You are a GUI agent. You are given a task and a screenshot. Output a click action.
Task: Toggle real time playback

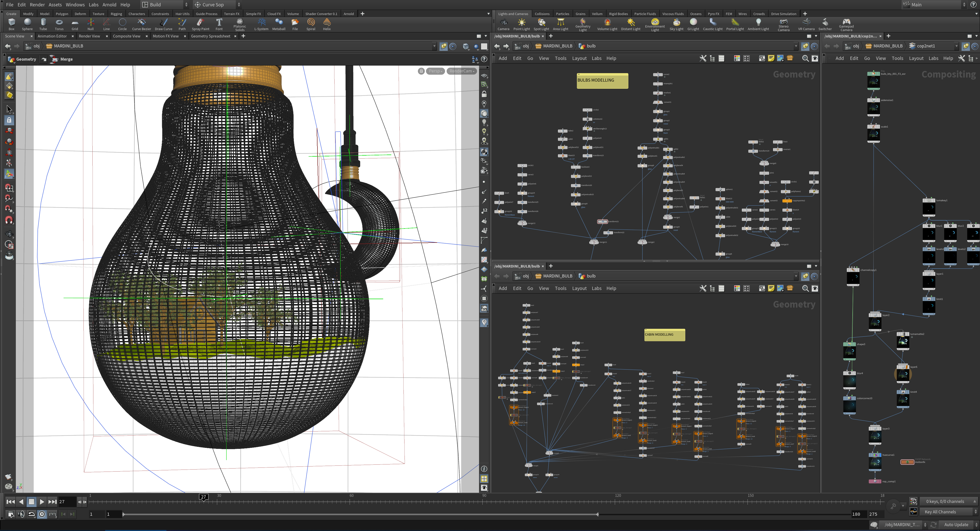coord(42,514)
